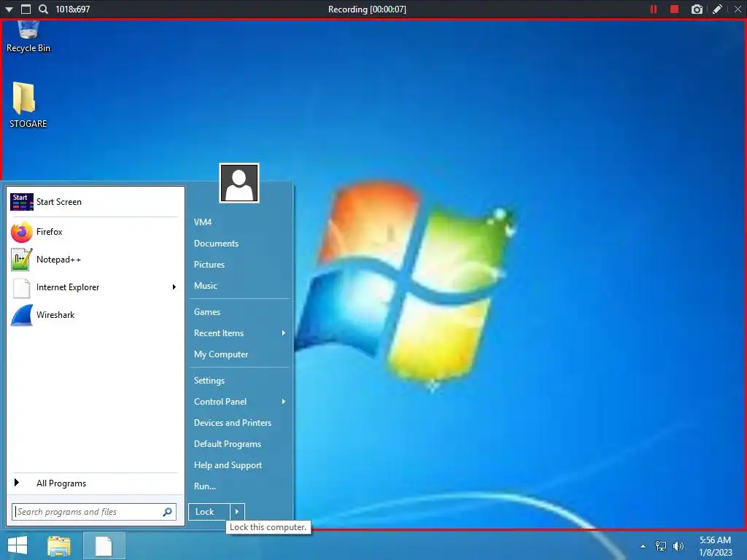747x560 pixels.
Task: Click the Windows Start button on taskbar
Action: pyautogui.click(x=18, y=545)
